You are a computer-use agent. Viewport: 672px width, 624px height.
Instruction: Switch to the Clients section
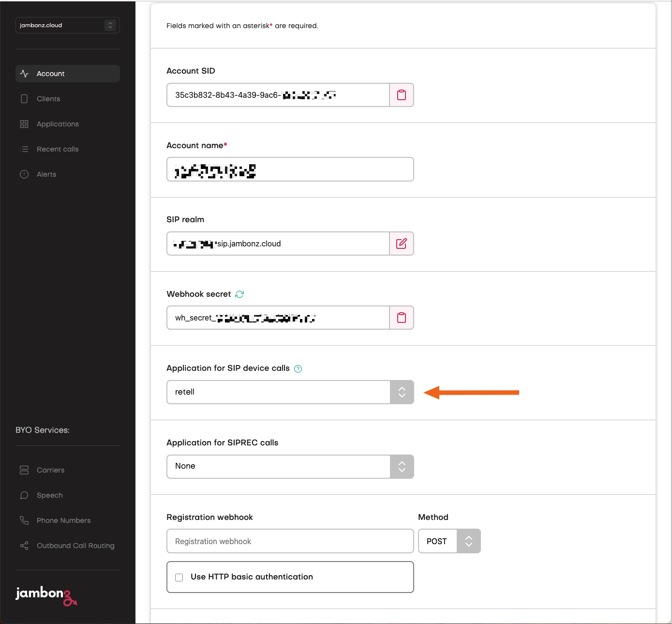(48, 99)
